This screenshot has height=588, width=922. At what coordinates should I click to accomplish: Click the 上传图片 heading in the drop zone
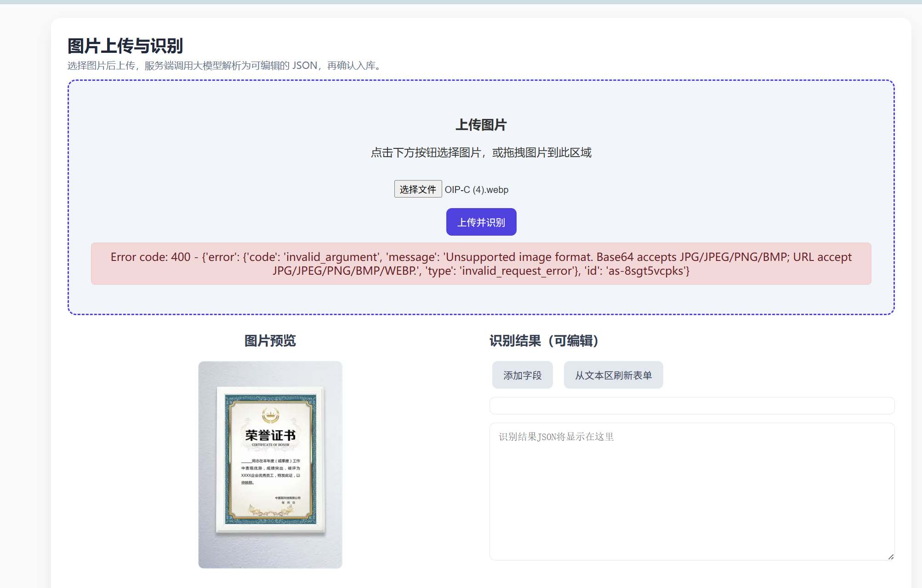pos(481,125)
